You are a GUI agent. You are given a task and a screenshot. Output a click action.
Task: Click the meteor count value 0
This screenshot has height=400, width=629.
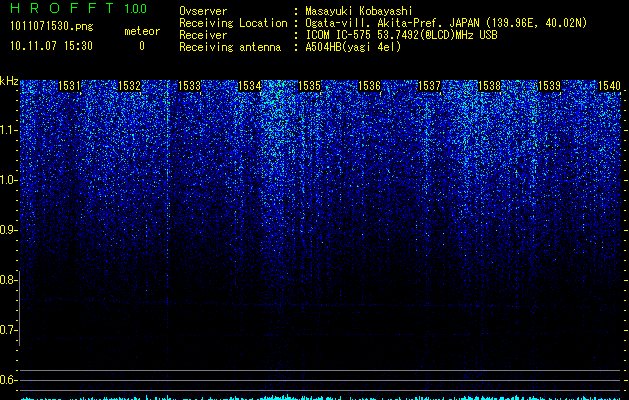click(x=142, y=46)
